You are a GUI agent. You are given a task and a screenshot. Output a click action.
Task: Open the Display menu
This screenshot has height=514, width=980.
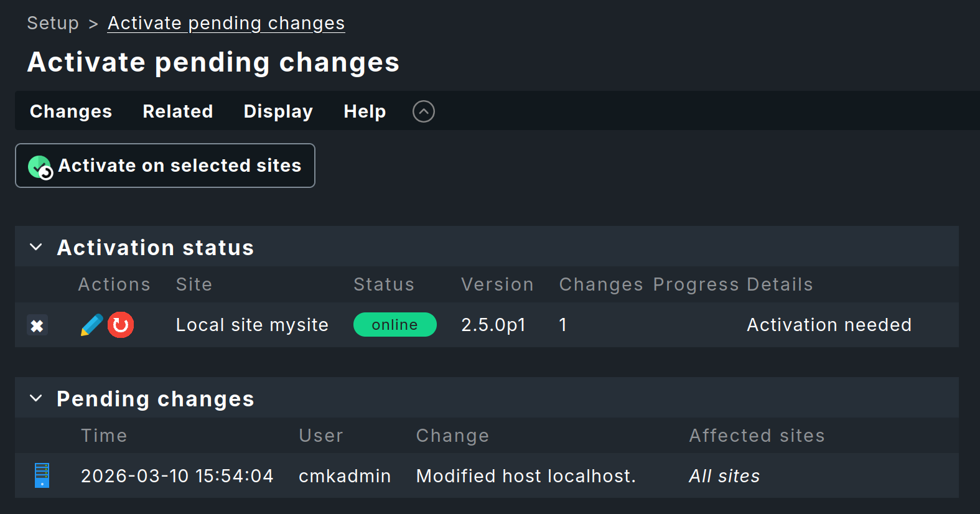[278, 111]
